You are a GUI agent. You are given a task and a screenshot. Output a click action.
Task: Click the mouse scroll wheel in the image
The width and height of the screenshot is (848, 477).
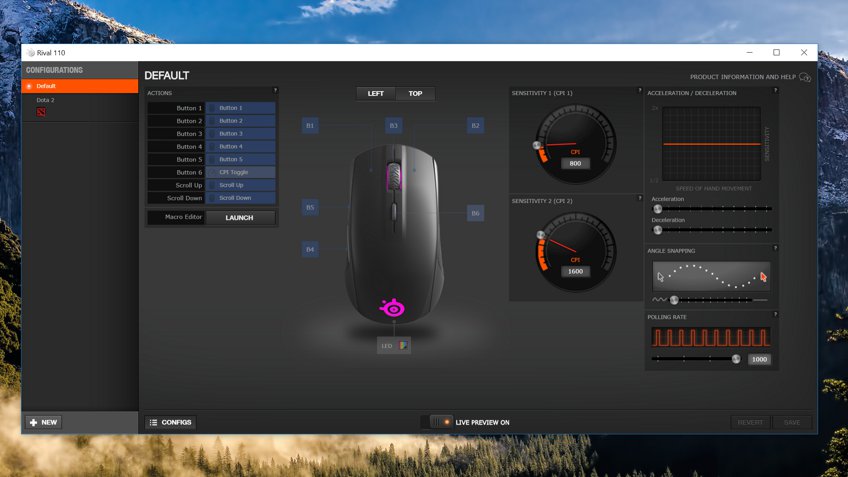[x=393, y=176]
